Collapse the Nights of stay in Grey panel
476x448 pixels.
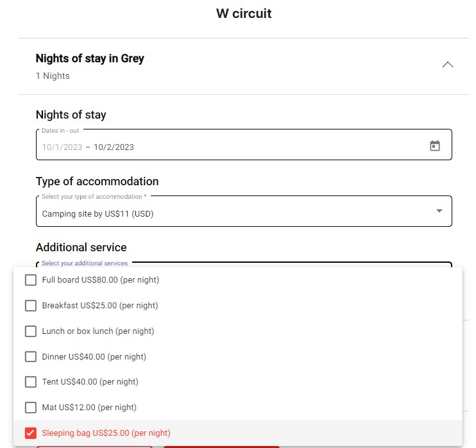pyautogui.click(x=448, y=65)
